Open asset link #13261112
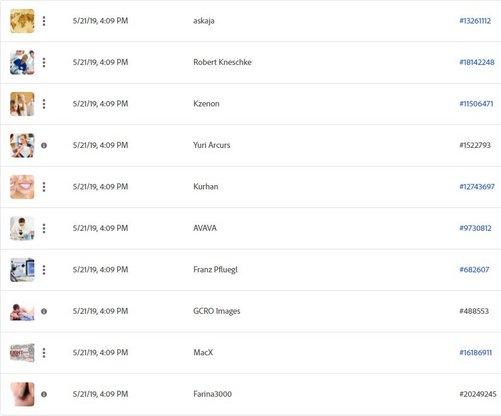 point(475,21)
